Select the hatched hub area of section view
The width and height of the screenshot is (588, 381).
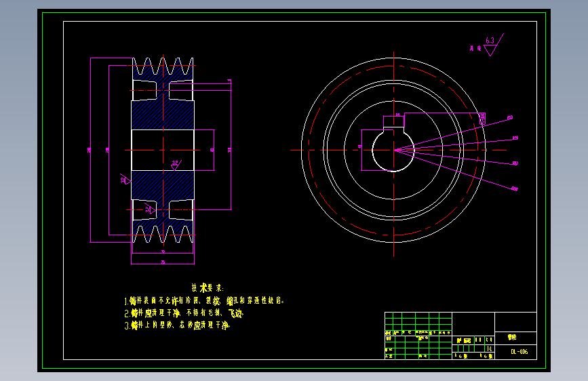coord(163,115)
